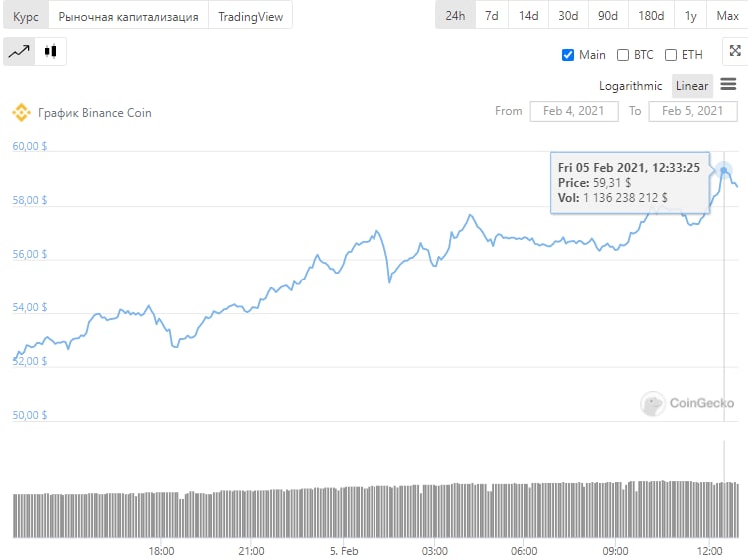Click the highlighted price point marker
The height and width of the screenshot is (560, 748).
coord(724,170)
